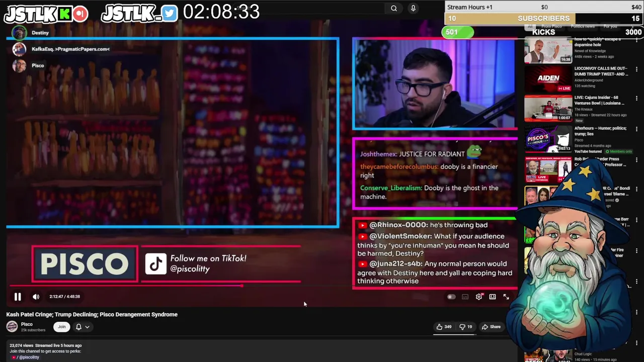Open the Pisco channel avatar
The width and height of the screenshot is (644, 362).
(x=12, y=327)
